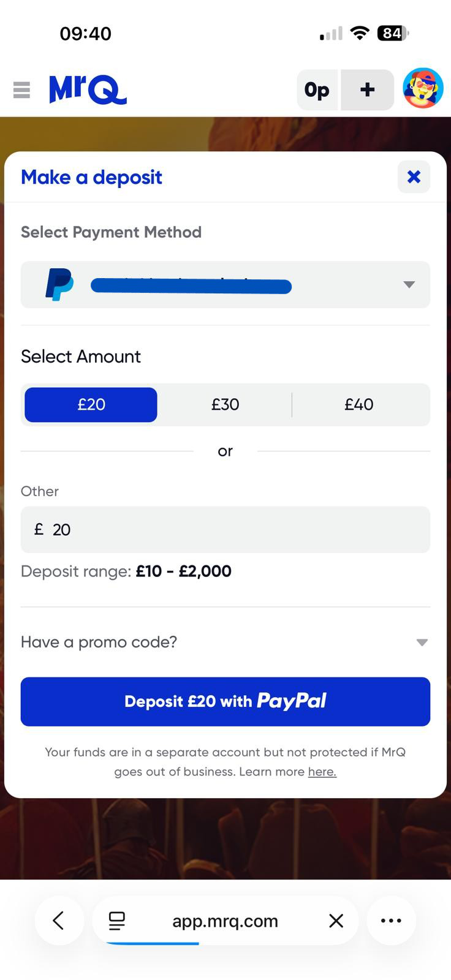Tap the Other amount input field
The height and width of the screenshot is (980, 451).
click(x=225, y=529)
